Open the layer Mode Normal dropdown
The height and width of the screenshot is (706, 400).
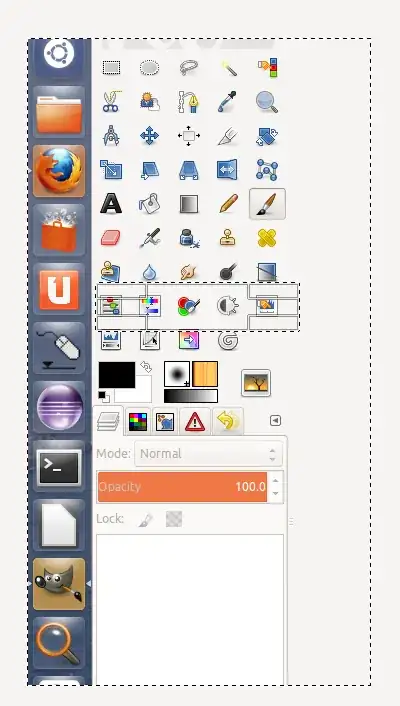point(209,453)
